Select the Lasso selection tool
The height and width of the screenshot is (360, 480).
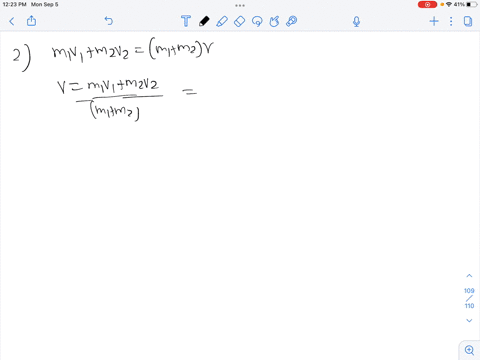point(257,21)
